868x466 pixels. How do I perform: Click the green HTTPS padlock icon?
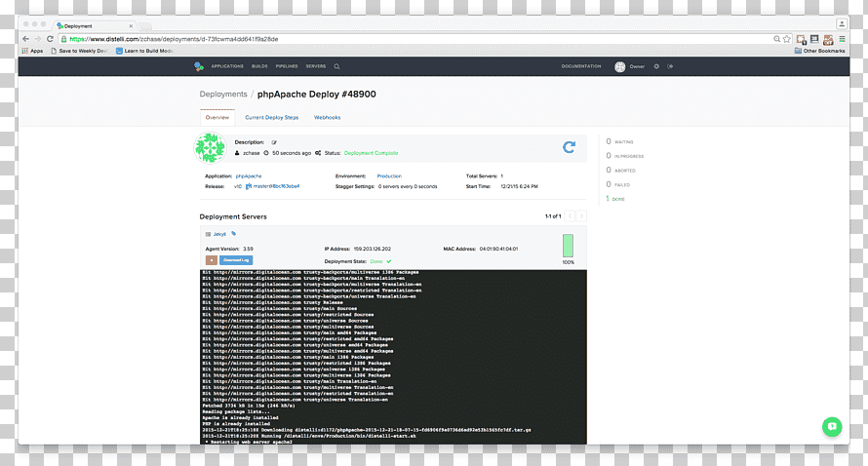(63, 39)
